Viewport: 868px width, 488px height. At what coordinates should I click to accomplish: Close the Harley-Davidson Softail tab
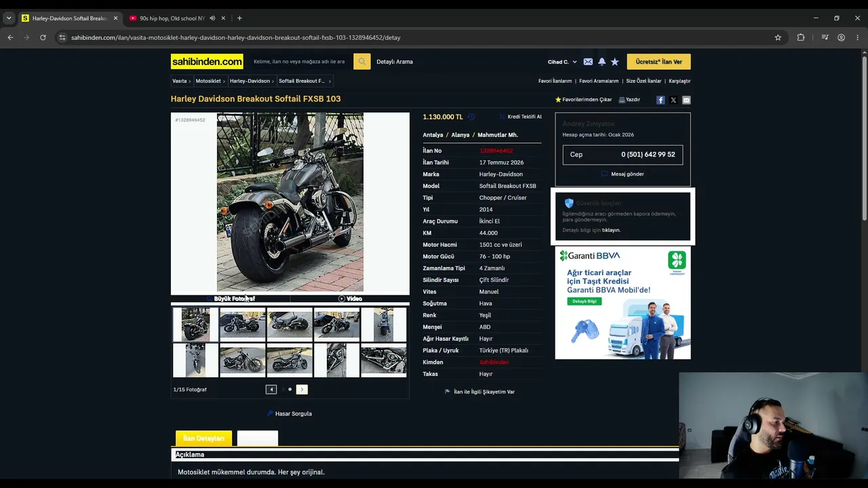pos(115,18)
